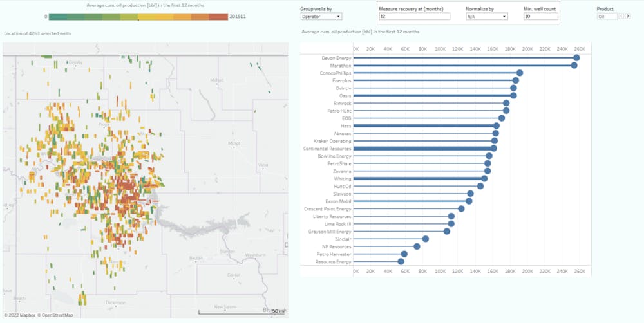Click the Measure recovery at months field
The width and height of the screenshot is (644, 323).
click(414, 17)
